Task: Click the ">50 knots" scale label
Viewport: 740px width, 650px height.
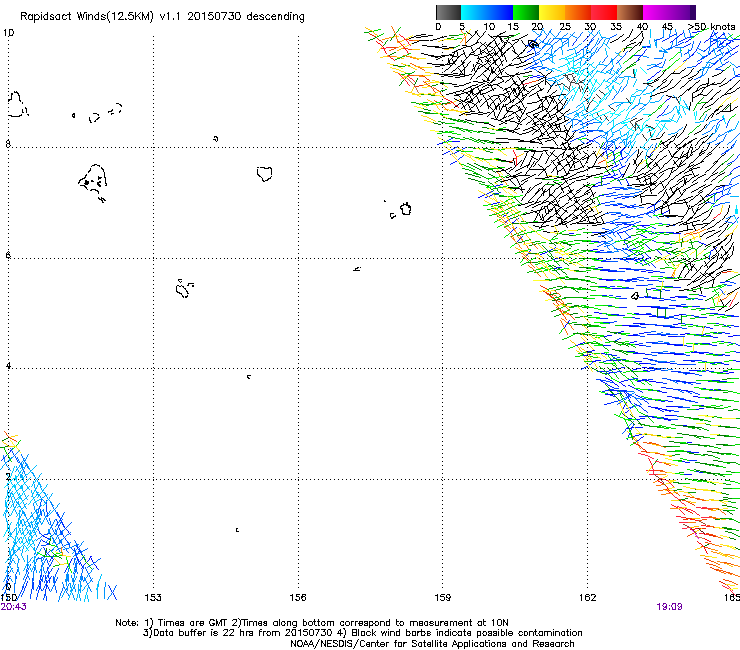Action: click(x=711, y=27)
